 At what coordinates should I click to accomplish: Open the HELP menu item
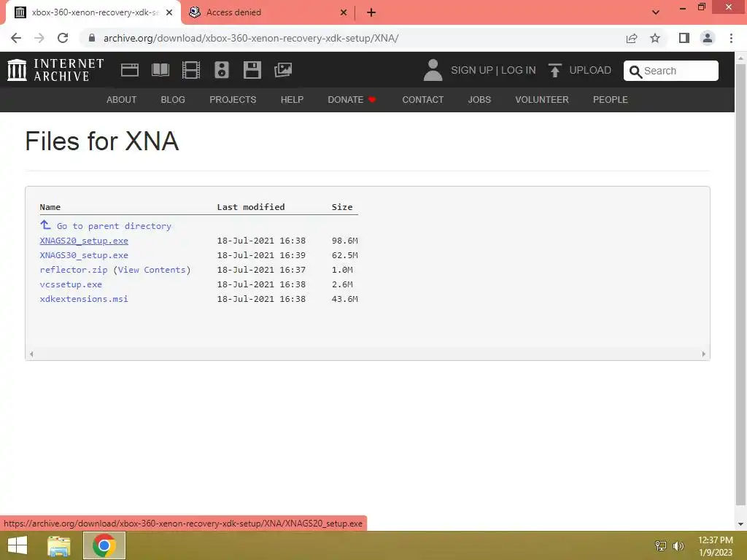pyautogui.click(x=292, y=99)
